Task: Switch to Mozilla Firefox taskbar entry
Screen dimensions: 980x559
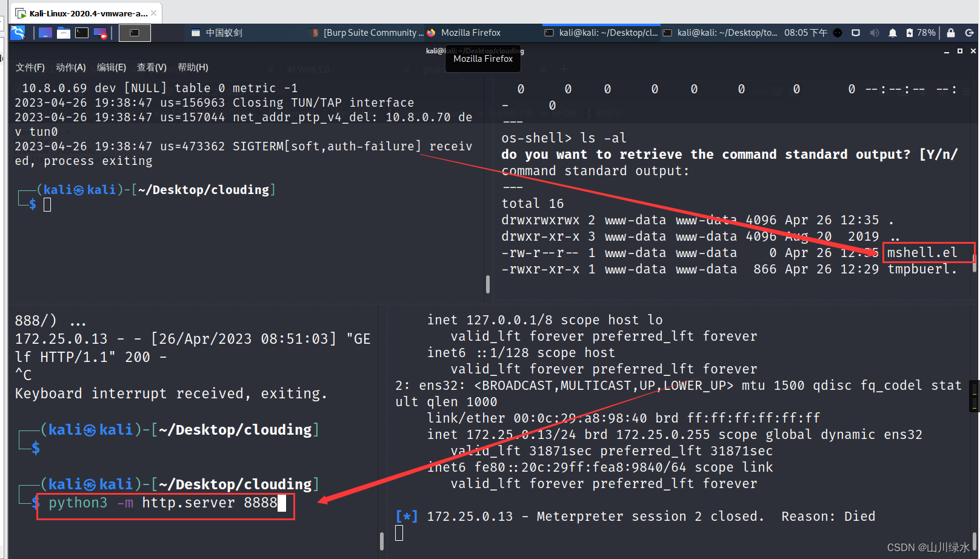Action: [464, 33]
